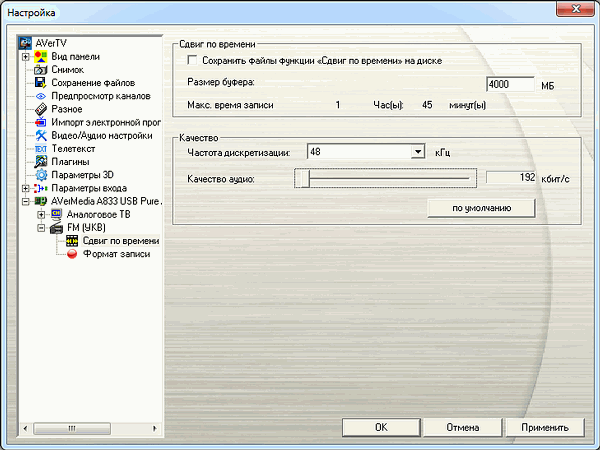Select Телетекст in the tree
This screenshot has width=600, height=450.
pyautogui.click(x=73, y=148)
